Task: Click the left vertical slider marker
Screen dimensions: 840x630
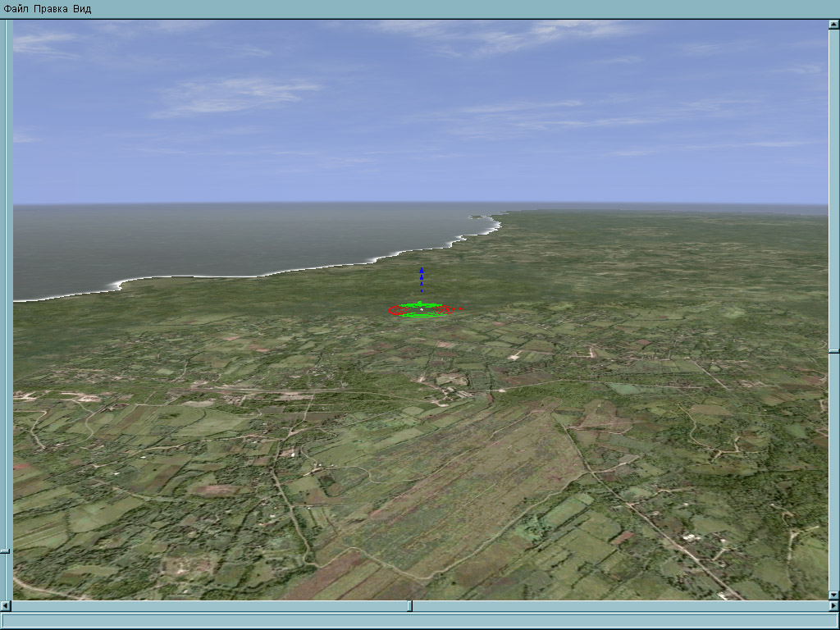Action: [x=5, y=550]
